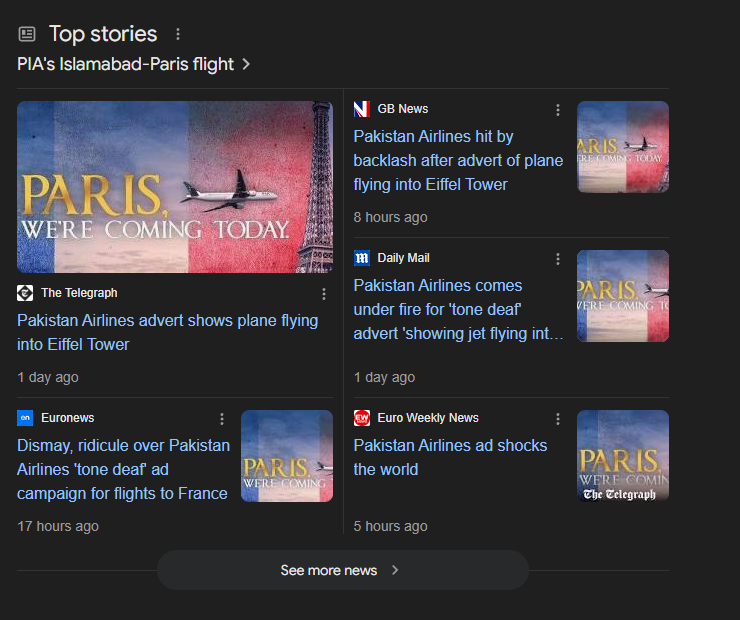Click The Telegraph source name text
This screenshot has width=740, height=620.
(x=79, y=293)
